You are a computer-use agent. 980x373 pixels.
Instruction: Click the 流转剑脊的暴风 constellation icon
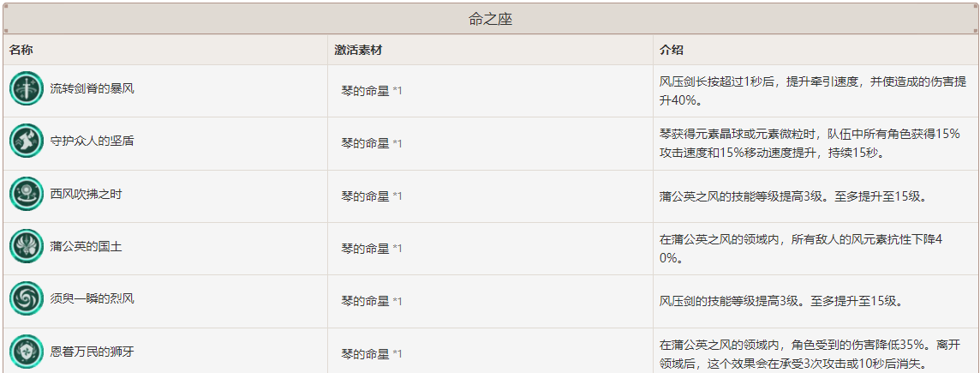coord(27,88)
